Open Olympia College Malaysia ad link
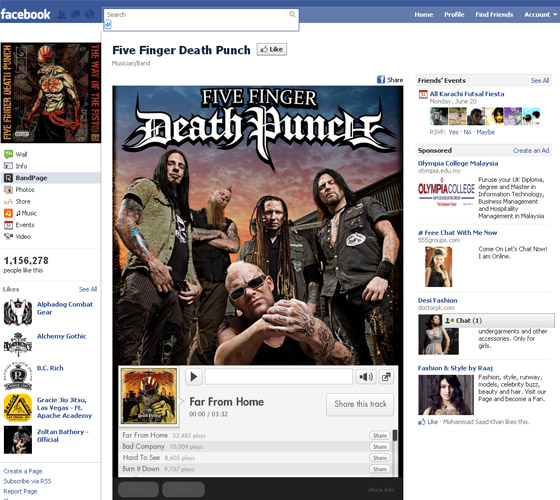This screenshot has height=500, width=560. point(458,163)
